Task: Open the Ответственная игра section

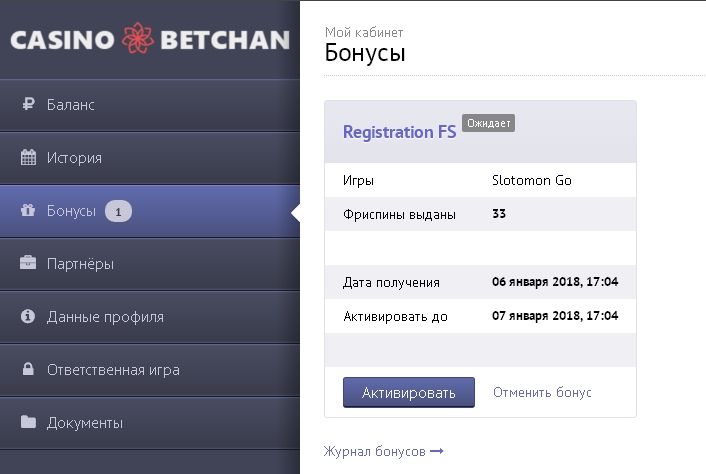Action: pyautogui.click(x=113, y=370)
